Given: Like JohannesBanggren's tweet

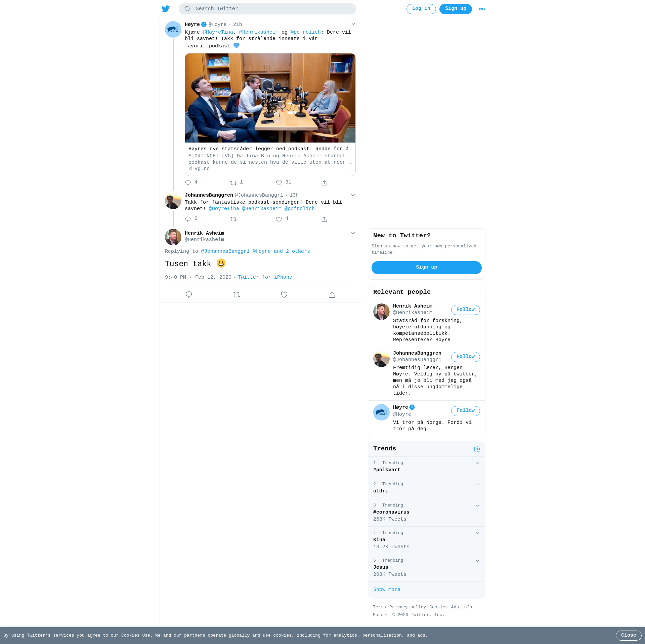Looking at the screenshot, I should pyautogui.click(x=279, y=219).
